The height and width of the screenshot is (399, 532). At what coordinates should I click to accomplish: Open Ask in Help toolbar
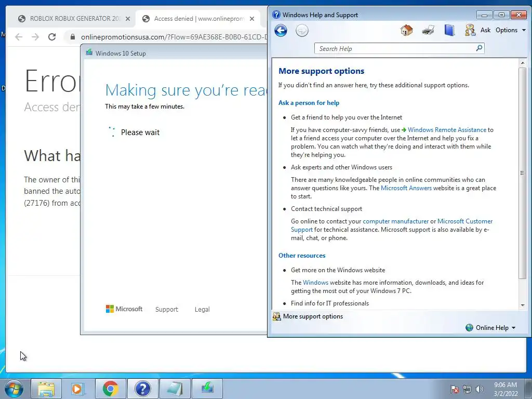[x=485, y=30]
